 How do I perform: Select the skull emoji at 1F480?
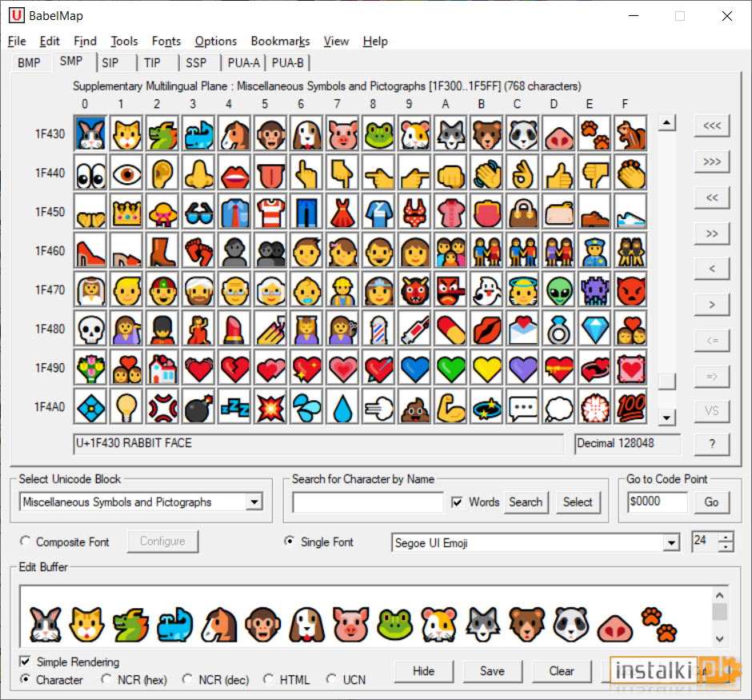point(90,329)
